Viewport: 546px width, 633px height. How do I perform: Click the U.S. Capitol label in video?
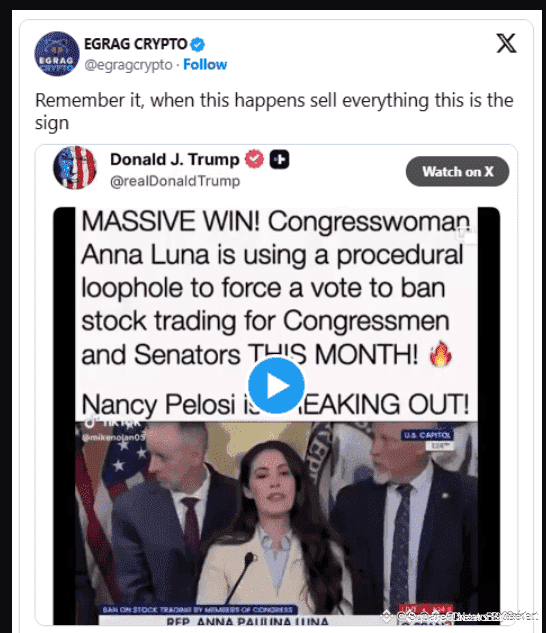[427, 435]
